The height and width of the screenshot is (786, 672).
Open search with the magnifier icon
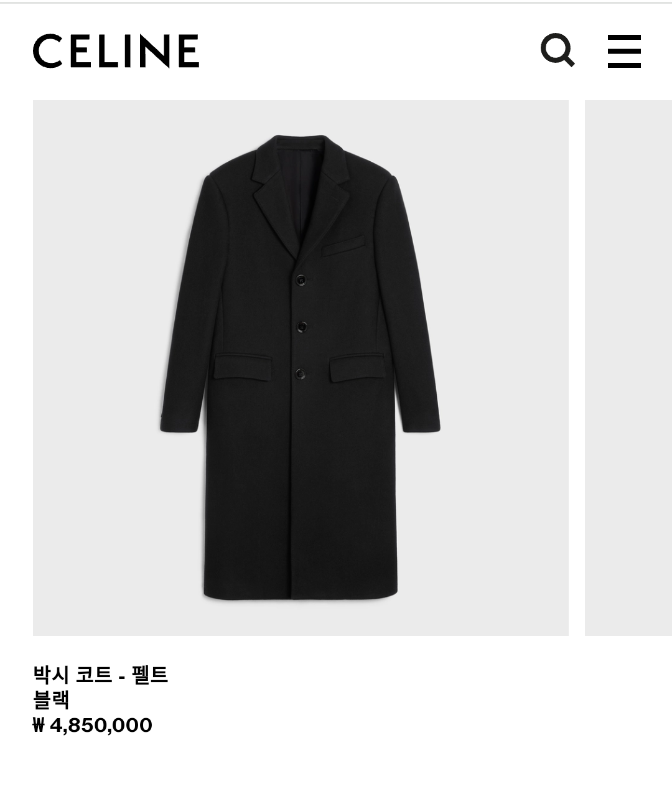(x=558, y=50)
